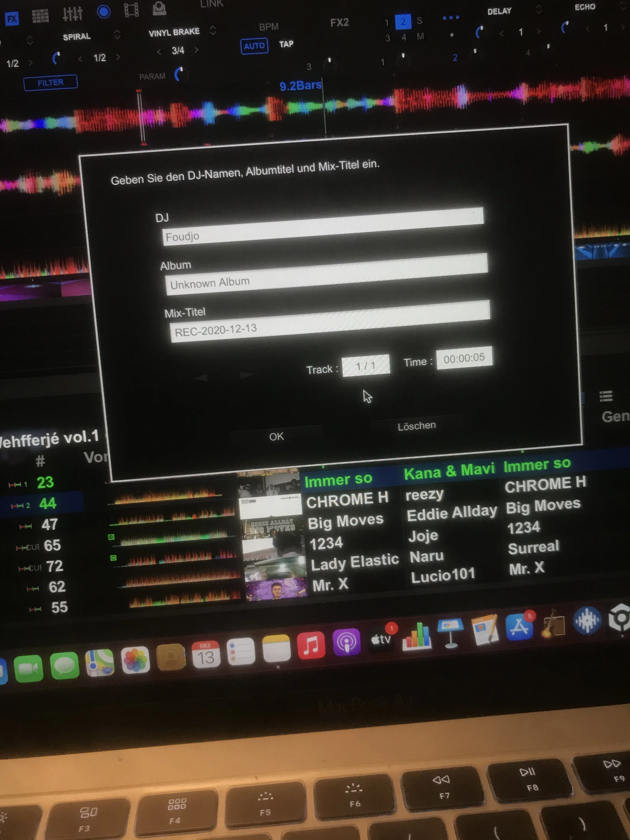630x840 pixels.
Task: Click the list view icon above Genre column
Action: 606,396
